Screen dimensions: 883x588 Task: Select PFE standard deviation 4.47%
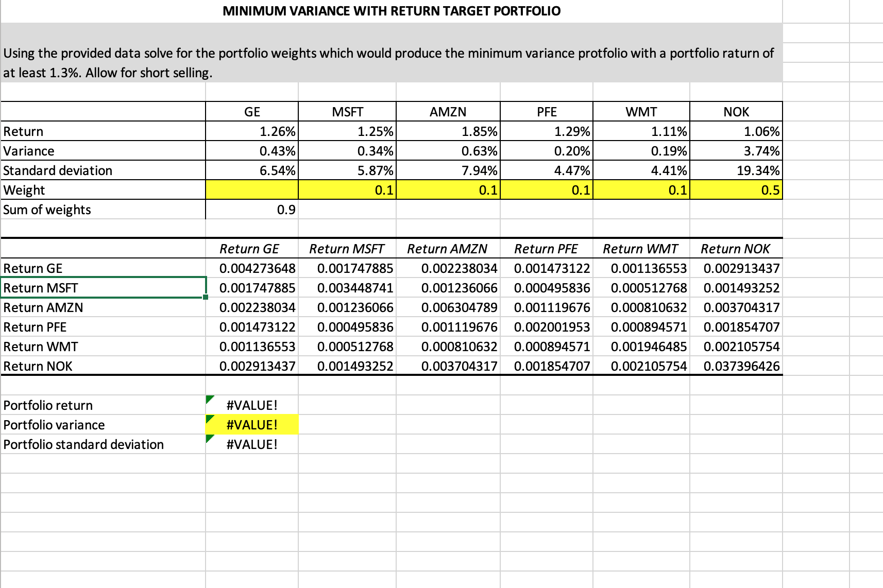pos(547,170)
